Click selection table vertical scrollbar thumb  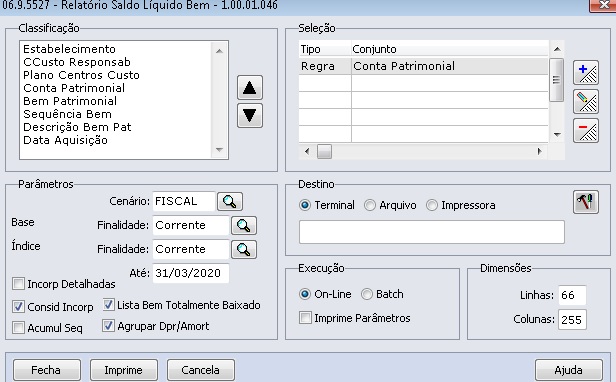[556, 80]
